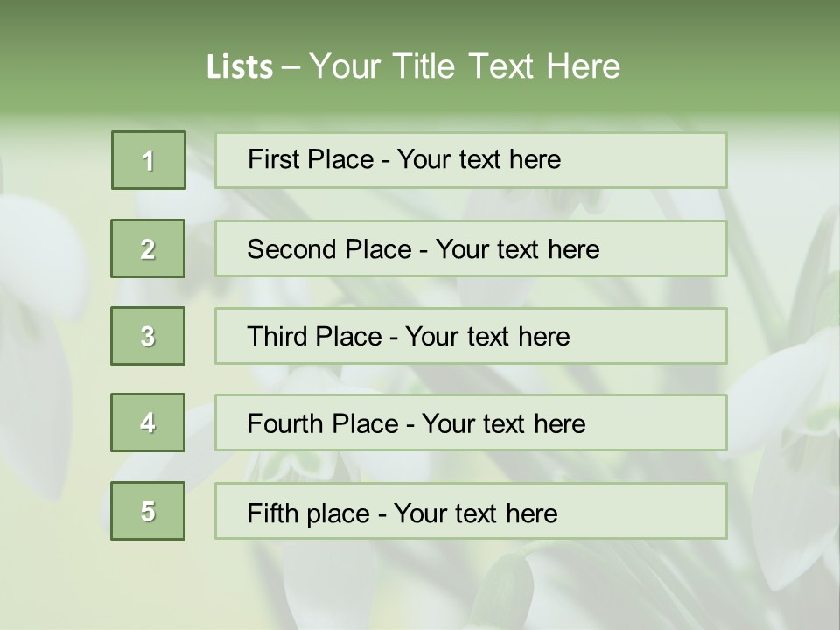
Task: Click the slide title text
Action: (x=413, y=66)
